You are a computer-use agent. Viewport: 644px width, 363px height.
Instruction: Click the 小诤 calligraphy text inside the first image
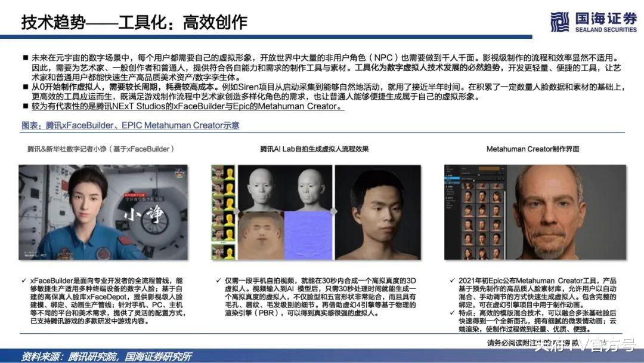point(144,216)
